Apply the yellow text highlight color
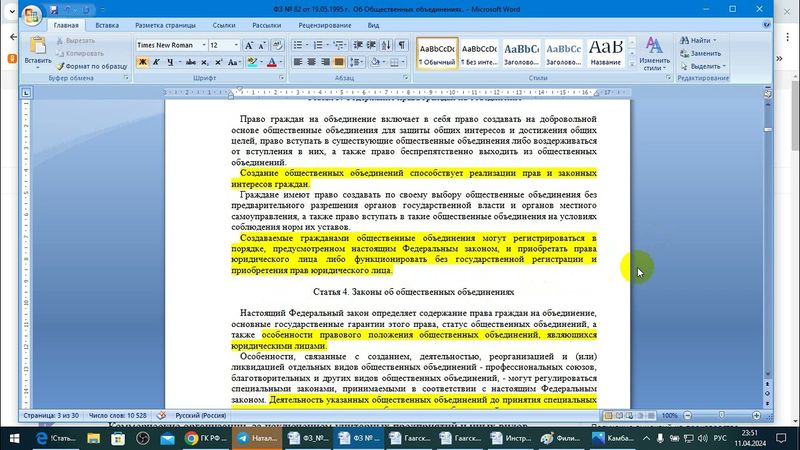 [252, 62]
